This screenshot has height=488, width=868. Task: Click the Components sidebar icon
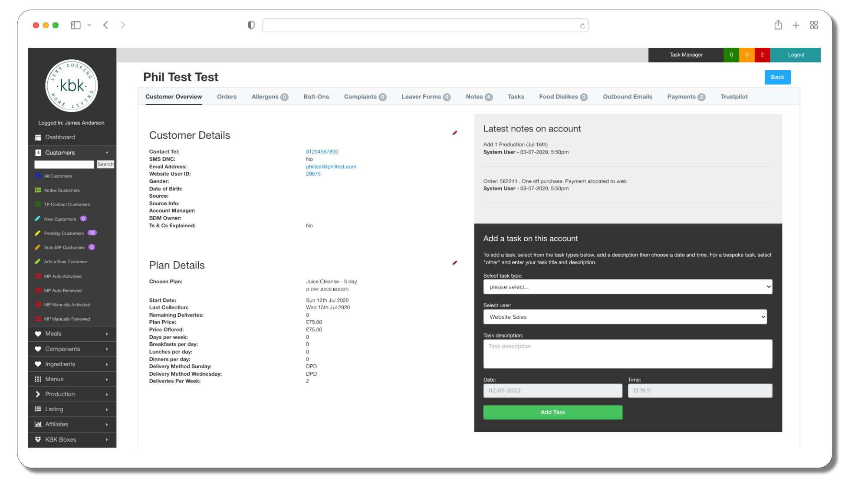39,349
